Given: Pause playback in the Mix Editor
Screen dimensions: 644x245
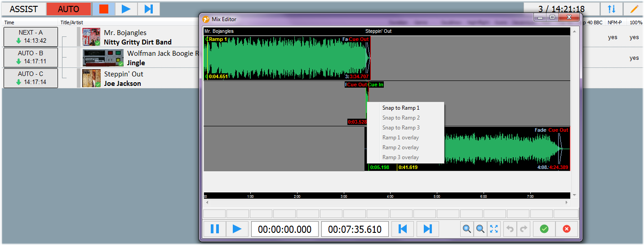Looking at the screenshot, I should pyautogui.click(x=215, y=229).
